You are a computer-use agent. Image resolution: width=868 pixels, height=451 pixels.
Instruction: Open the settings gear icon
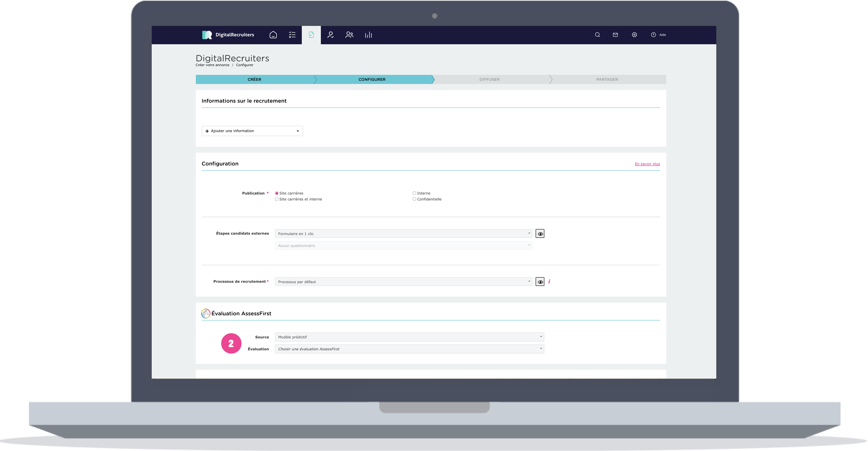click(634, 35)
